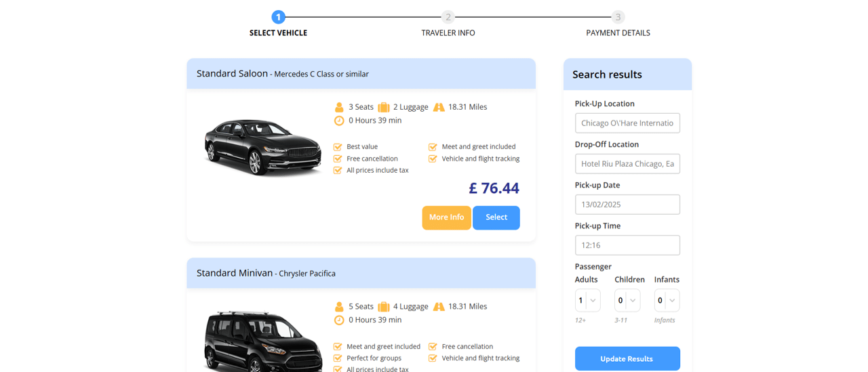Viewport: 868px width, 372px height.
Task: Click the Minivan Meet and greet included check icon
Action: click(x=338, y=346)
